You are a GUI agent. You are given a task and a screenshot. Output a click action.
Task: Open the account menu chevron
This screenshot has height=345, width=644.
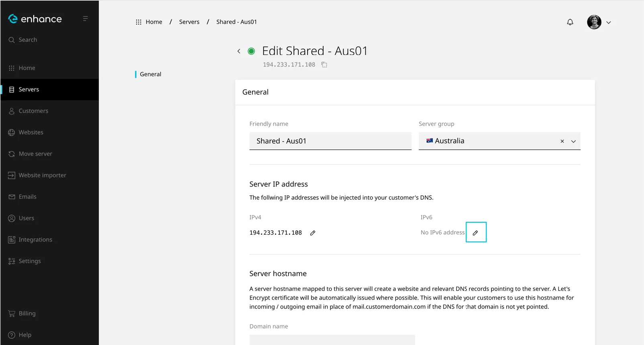point(609,22)
